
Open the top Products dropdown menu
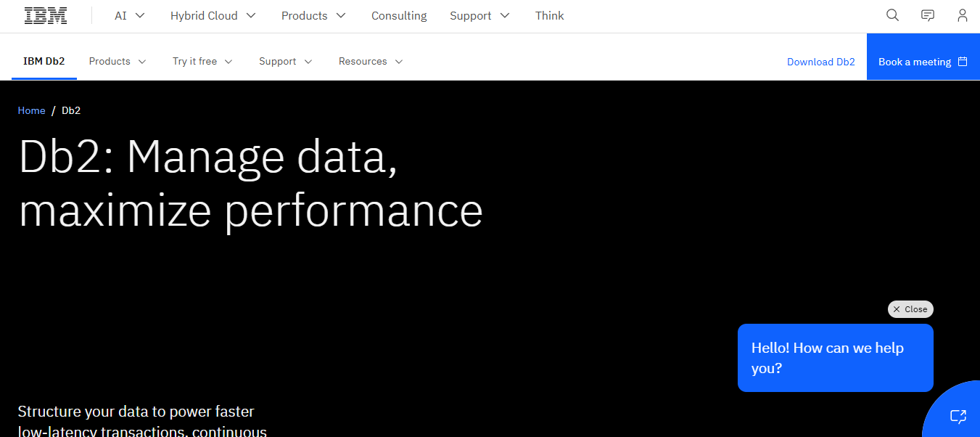(313, 15)
